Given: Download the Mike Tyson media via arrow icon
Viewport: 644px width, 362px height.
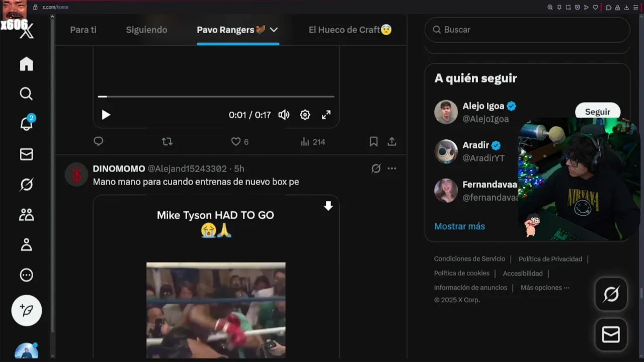Looking at the screenshot, I should [328, 206].
